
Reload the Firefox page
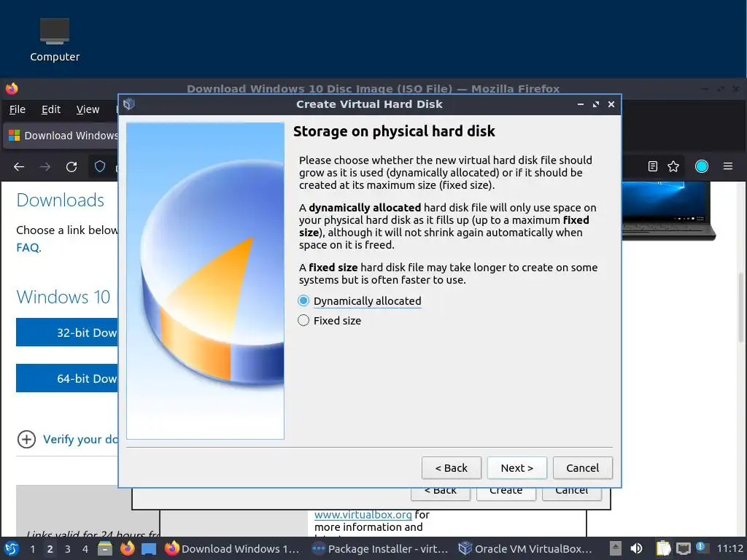71,167
